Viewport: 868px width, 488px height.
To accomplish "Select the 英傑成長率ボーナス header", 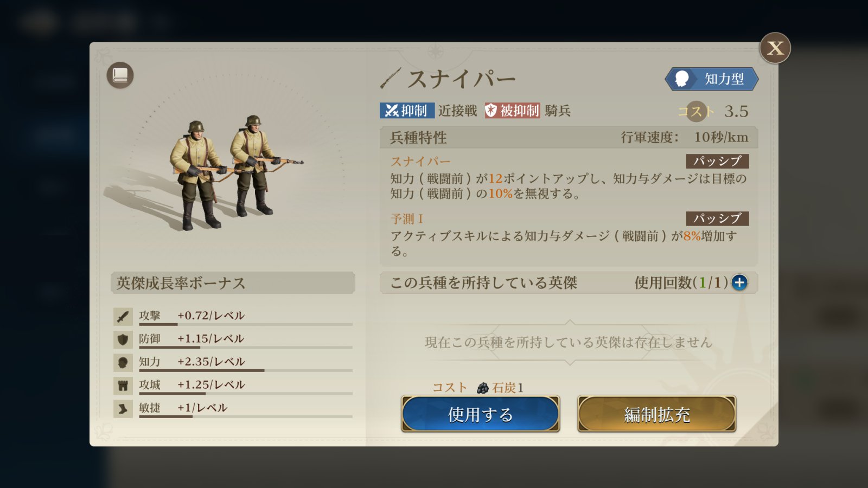I will click(233, 283).
